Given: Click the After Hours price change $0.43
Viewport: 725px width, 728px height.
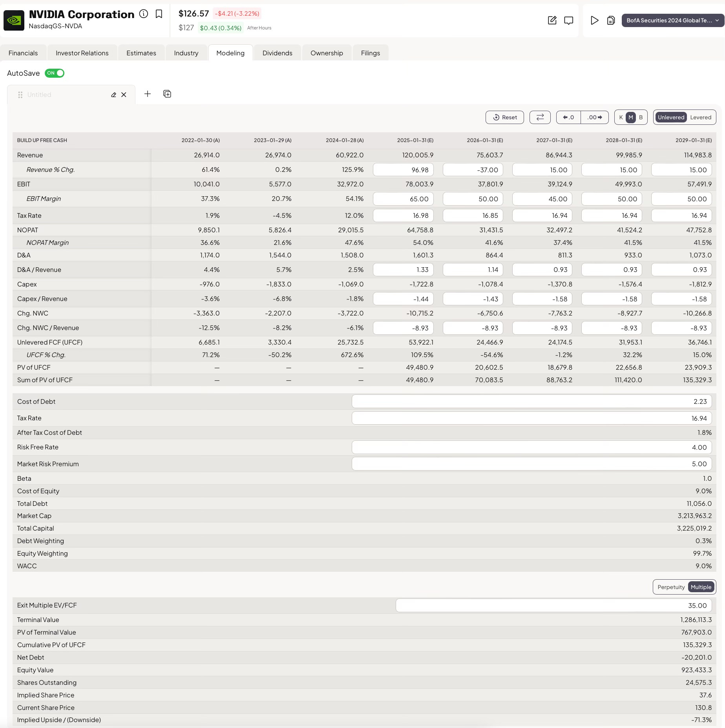Looking at the screenshot, I should click(x=221, y=28).
